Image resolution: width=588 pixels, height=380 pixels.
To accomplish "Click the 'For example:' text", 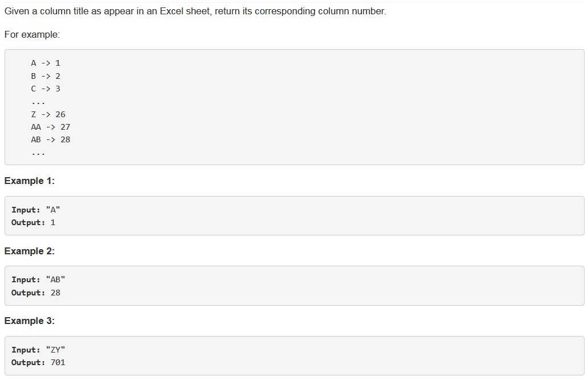I will coord(32,34).
